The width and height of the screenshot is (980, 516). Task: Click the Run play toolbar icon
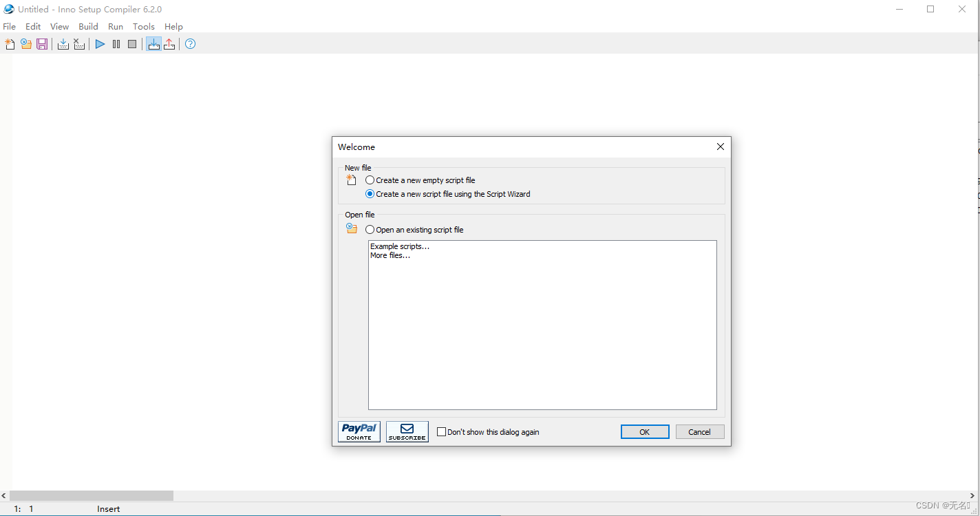[100, 44]
